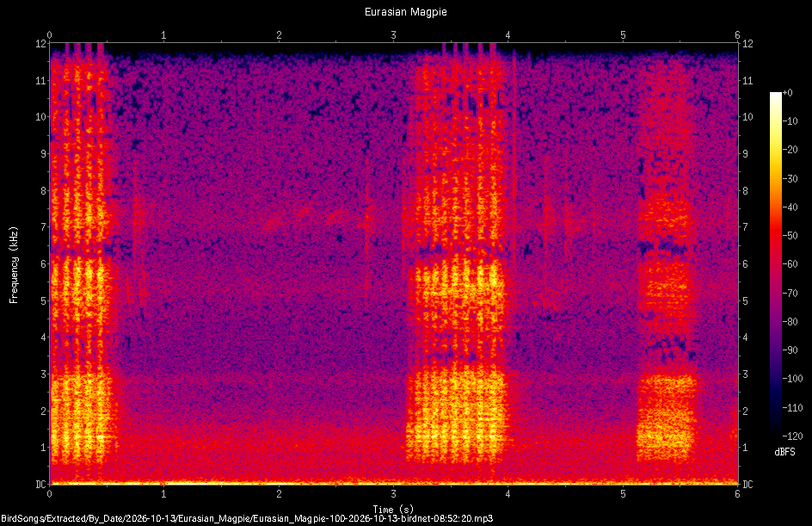This screenshot has height=526, width=812.
Task: Click "2" tick on the bottom time axis
Action: pos(279,494)
